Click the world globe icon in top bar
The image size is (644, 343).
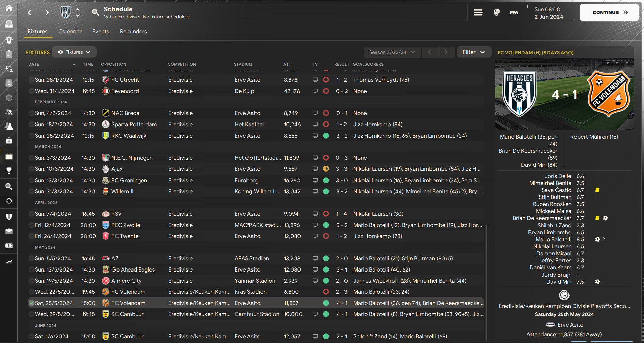click(496, 12)
